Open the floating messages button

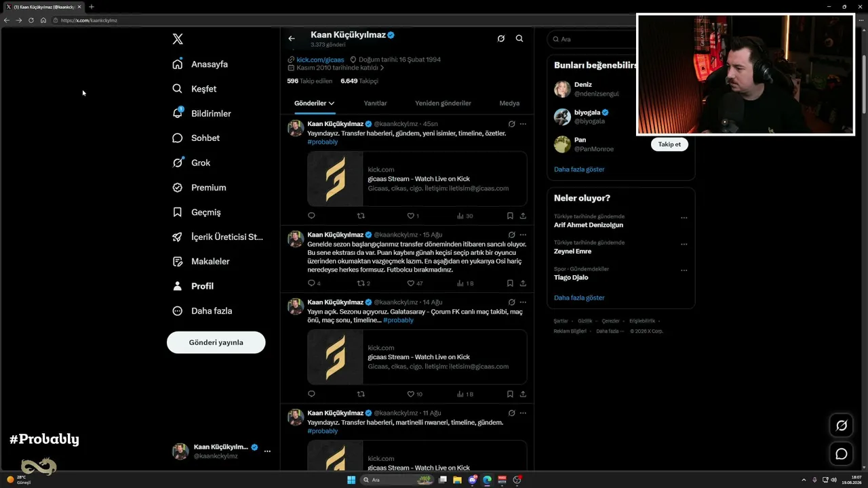click(842, 453)
